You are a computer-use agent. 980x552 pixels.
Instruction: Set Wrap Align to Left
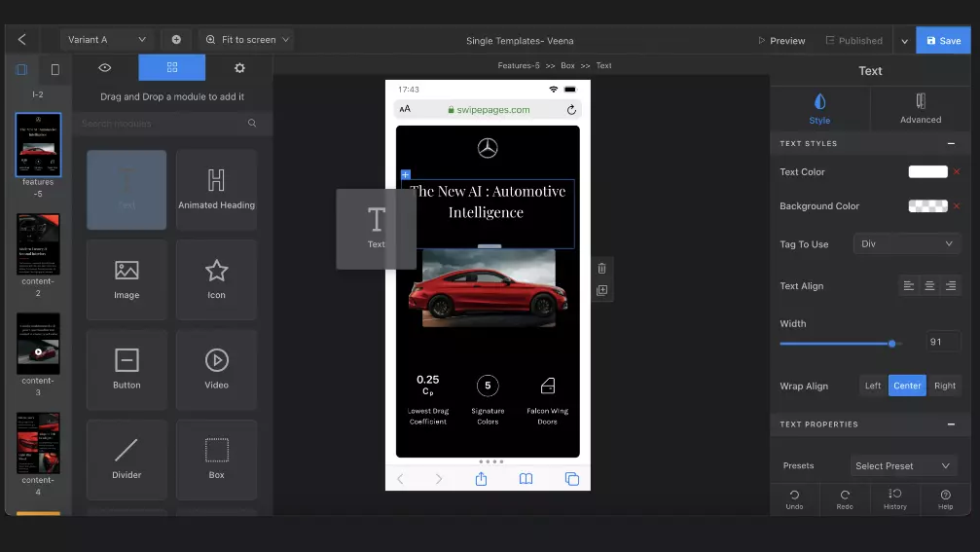point(873,386)
